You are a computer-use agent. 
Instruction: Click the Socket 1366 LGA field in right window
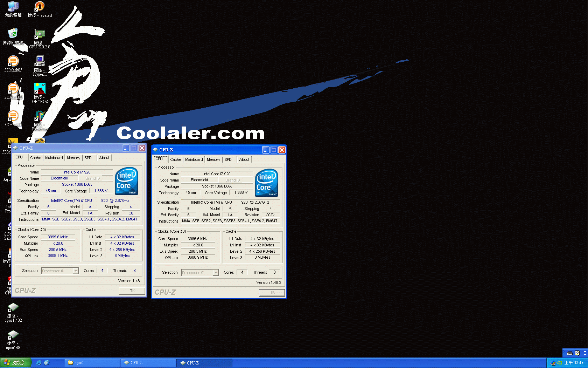(x=217, y=186)
